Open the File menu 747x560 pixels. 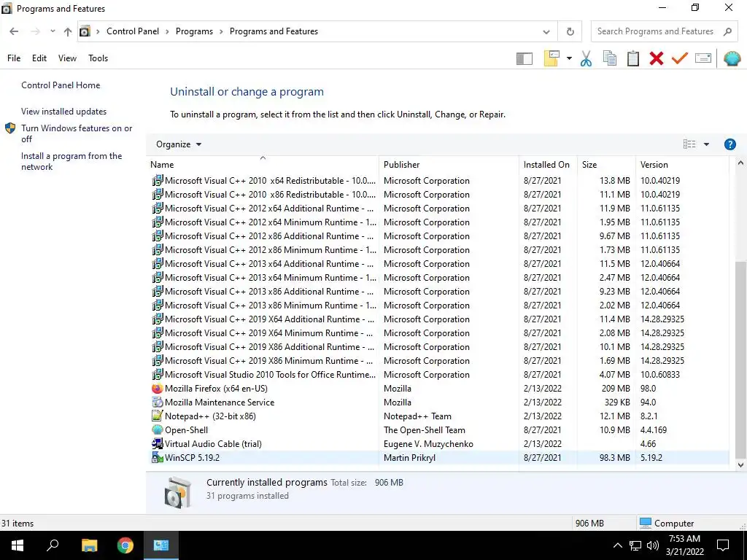pos(14,58)
